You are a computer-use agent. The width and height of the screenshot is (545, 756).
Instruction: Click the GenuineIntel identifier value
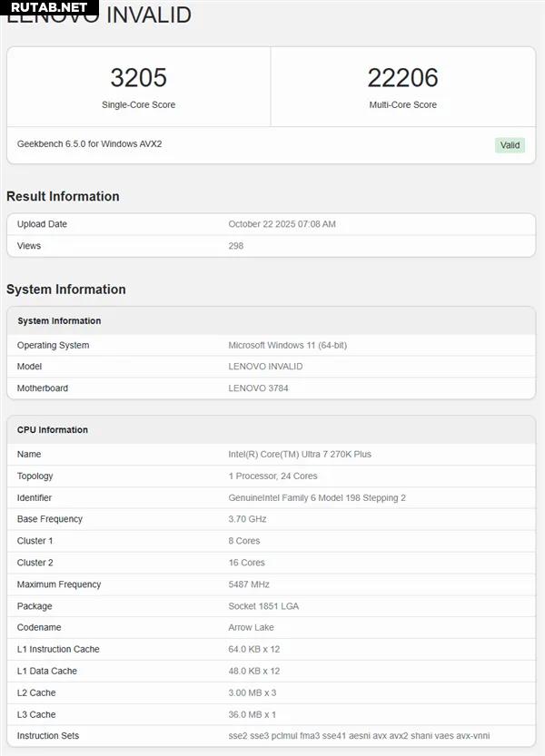316,497
